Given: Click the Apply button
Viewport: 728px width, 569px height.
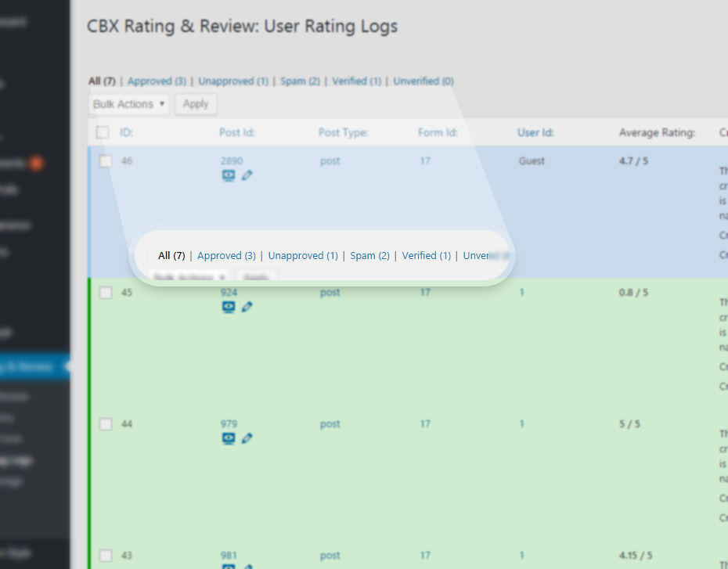Looking at the screenshot, I should (x=196, y=104).
